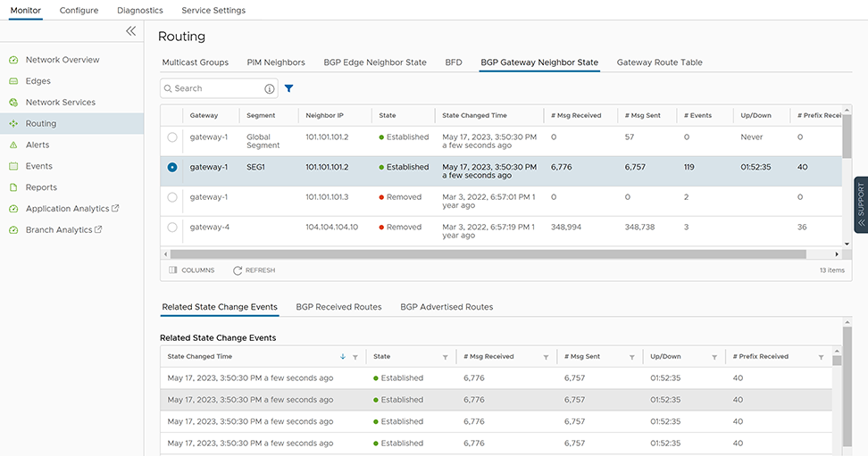Select radio button for gateway-4 row

172,228
